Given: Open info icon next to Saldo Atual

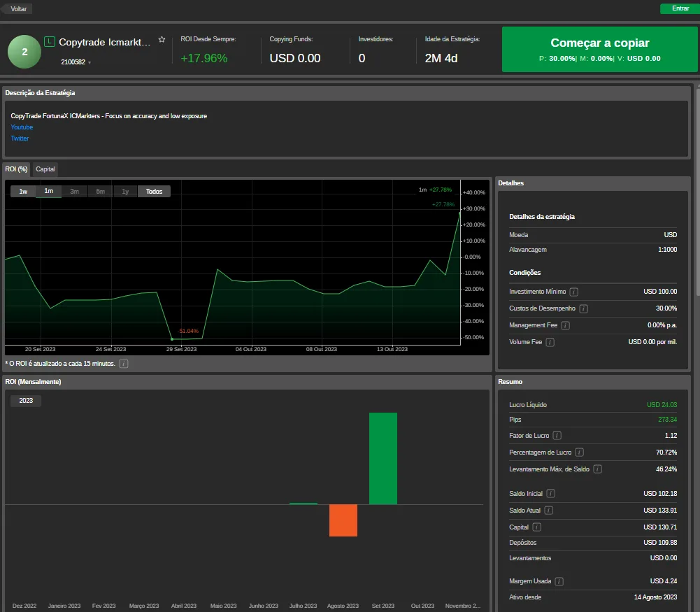Looking at the screenshot, I should tap(549, 511).
